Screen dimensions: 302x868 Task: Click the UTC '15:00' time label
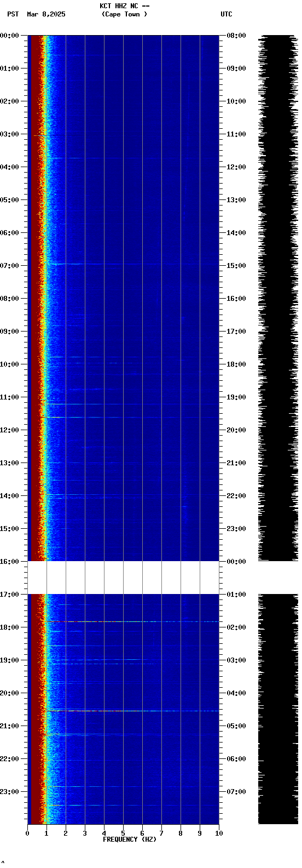coord(236,266)
